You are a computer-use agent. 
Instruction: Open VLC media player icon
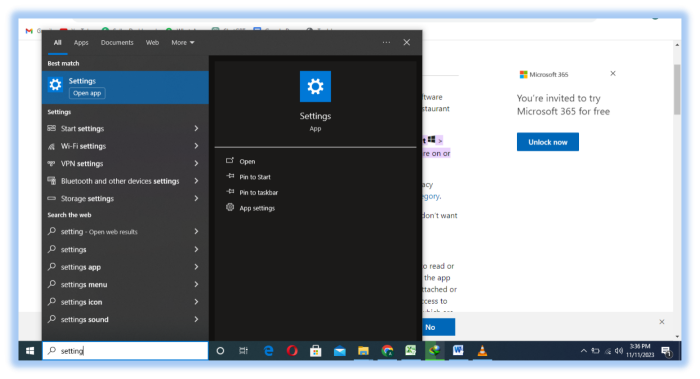click(482, 351)
